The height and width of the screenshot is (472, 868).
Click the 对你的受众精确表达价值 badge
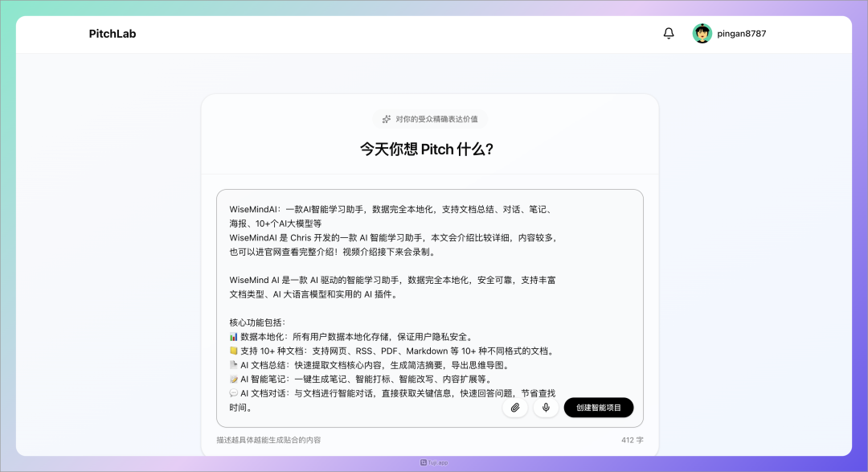429,119
